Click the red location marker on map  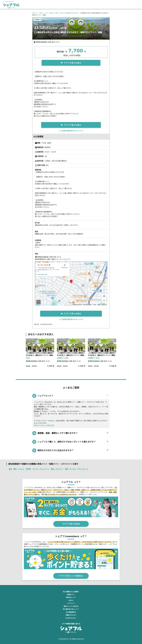[71, 282]
